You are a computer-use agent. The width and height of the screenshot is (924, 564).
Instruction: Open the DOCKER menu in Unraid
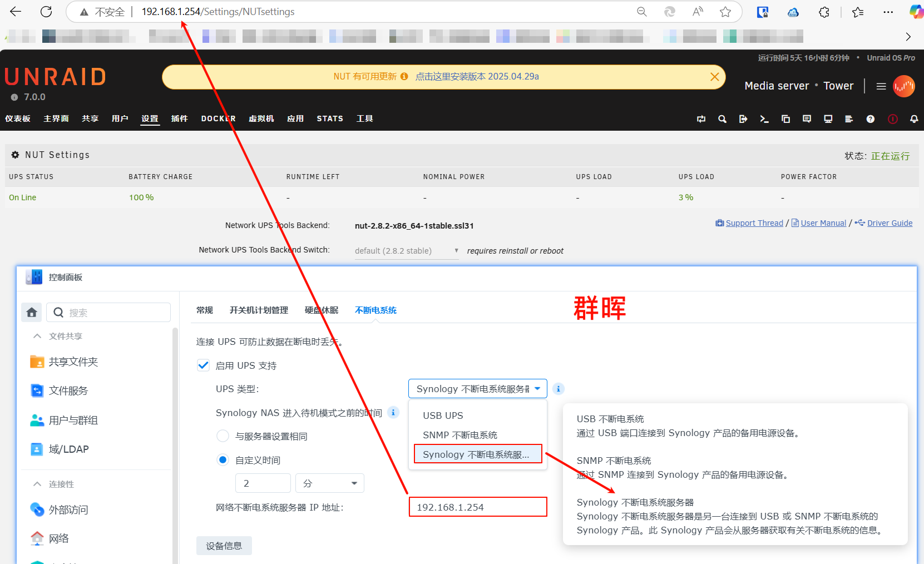(218, 118)
